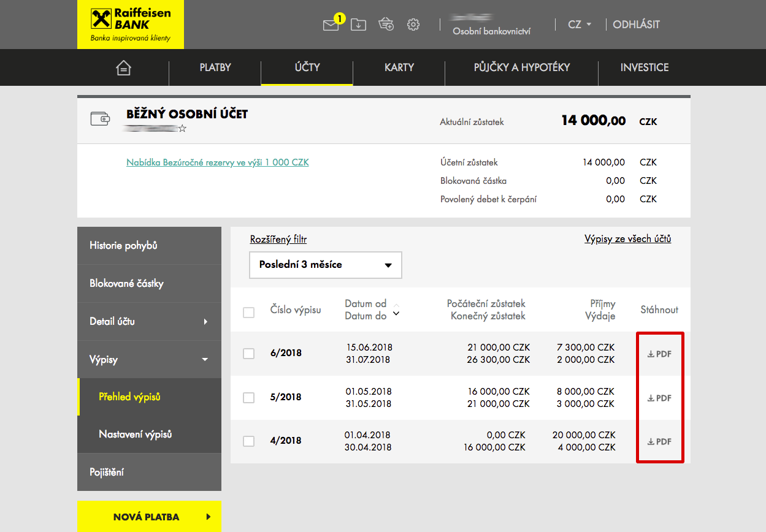Click the Odhlásit logout link
The image size is (766, 532).
(x=636, y=25)
